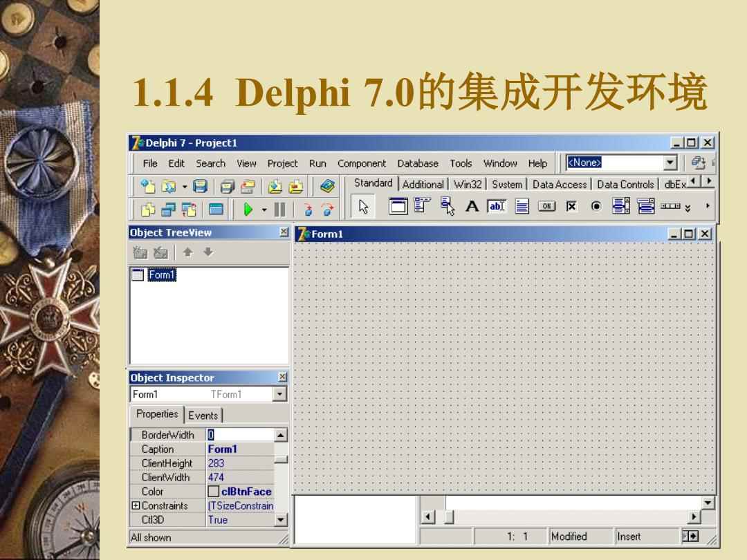Open the recent files dropdown arrow beside Open
747x560 pixels.
click(185, 187)
